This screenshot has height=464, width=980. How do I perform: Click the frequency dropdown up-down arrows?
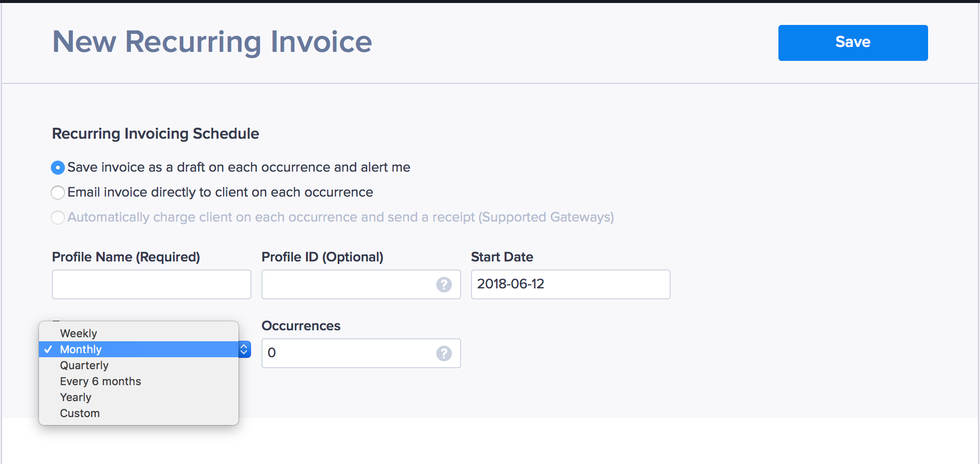coord(245,349)
